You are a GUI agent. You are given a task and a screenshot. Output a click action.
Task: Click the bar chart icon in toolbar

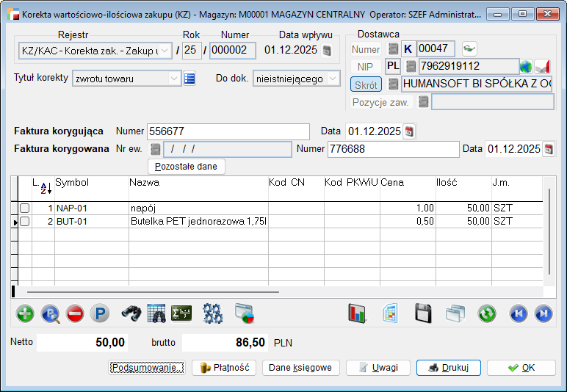coord(357,313)
